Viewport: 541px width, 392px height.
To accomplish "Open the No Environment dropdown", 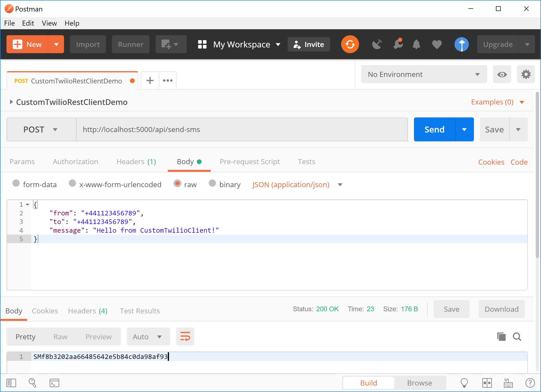I will 424,74.
